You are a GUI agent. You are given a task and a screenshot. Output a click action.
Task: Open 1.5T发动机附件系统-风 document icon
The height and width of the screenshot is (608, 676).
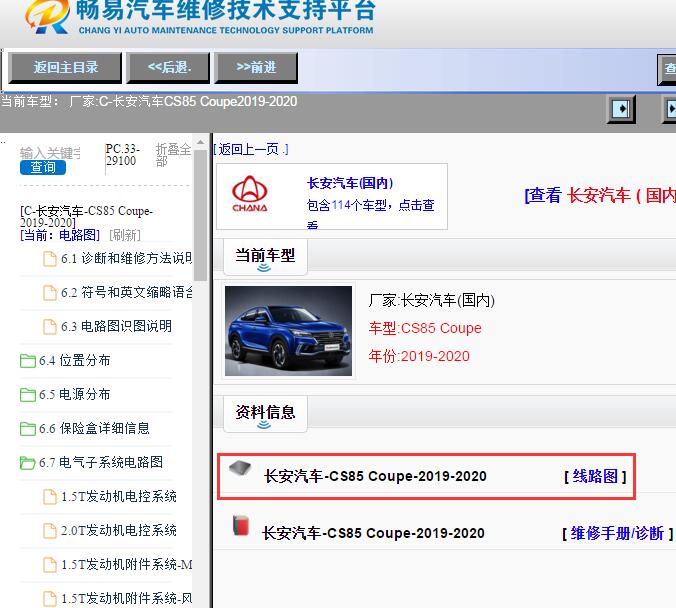tap(50, 599)
